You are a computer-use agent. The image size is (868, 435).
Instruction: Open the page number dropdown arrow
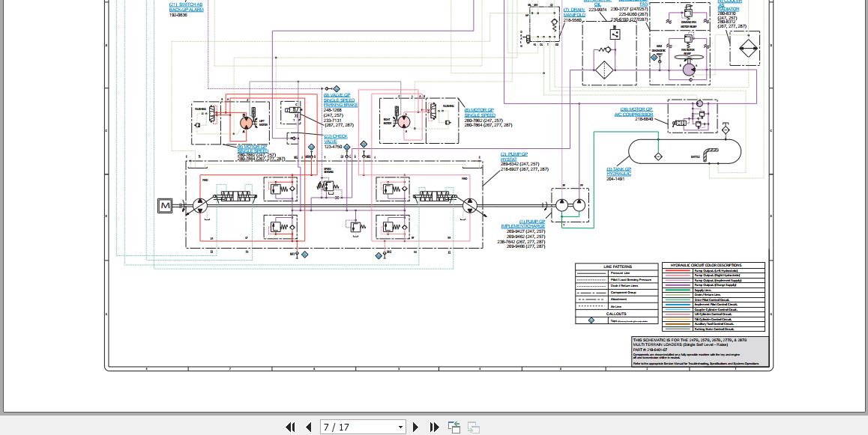tap(400, 428)
